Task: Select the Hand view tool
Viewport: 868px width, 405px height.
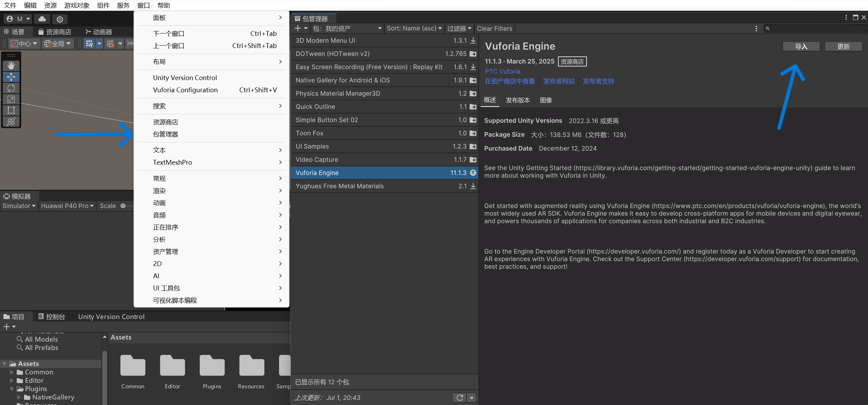Action: click(x=11, y=65)
